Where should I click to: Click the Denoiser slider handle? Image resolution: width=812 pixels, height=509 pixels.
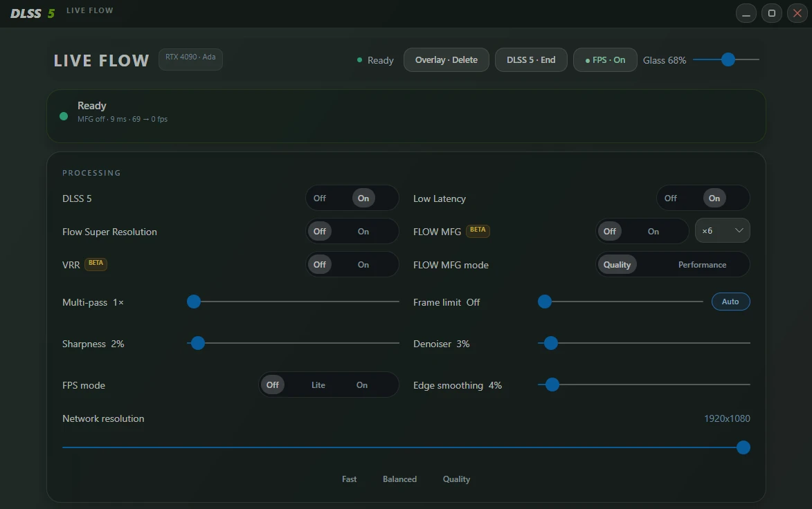tap(551, 343)
